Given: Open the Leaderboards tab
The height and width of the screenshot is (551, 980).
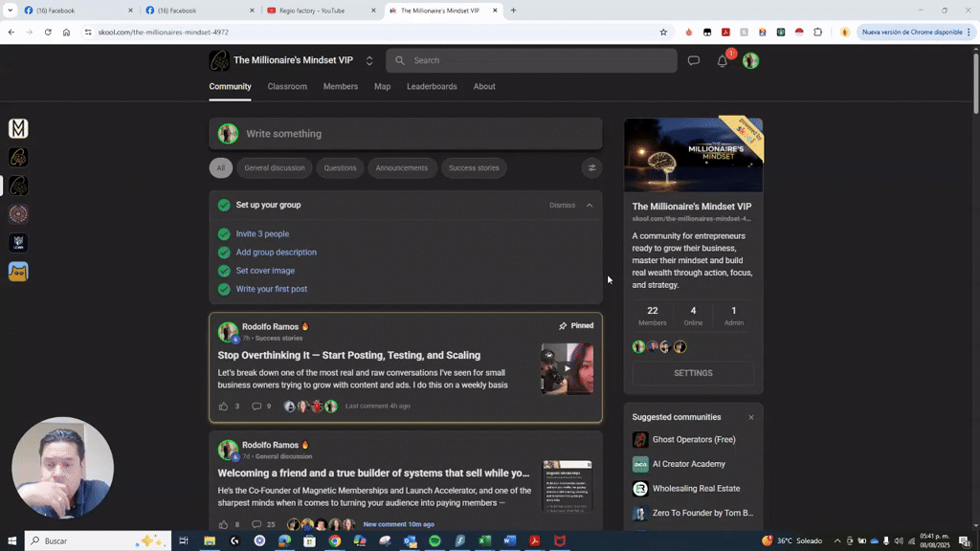Looking at the screenshot, I should click(x=432, y=87).
